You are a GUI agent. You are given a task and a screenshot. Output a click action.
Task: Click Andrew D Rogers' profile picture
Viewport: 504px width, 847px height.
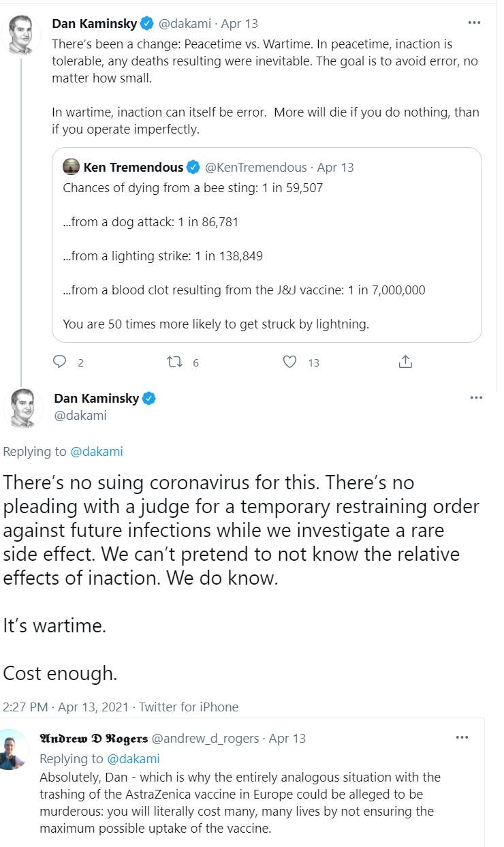coord(14,750)
